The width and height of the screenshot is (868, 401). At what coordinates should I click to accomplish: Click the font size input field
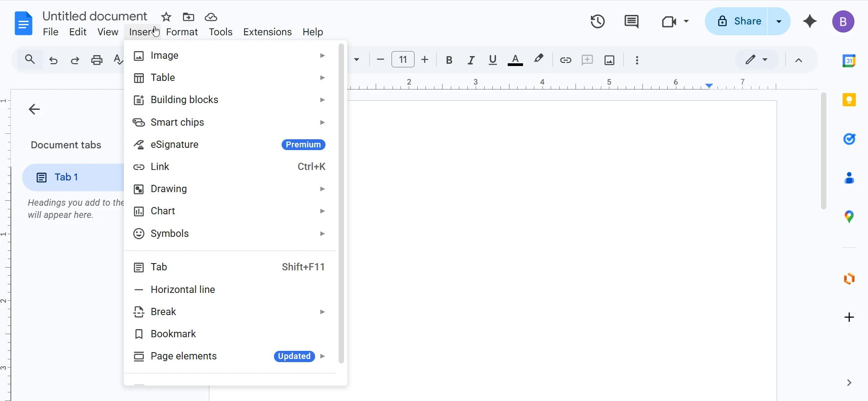point(403,60)
